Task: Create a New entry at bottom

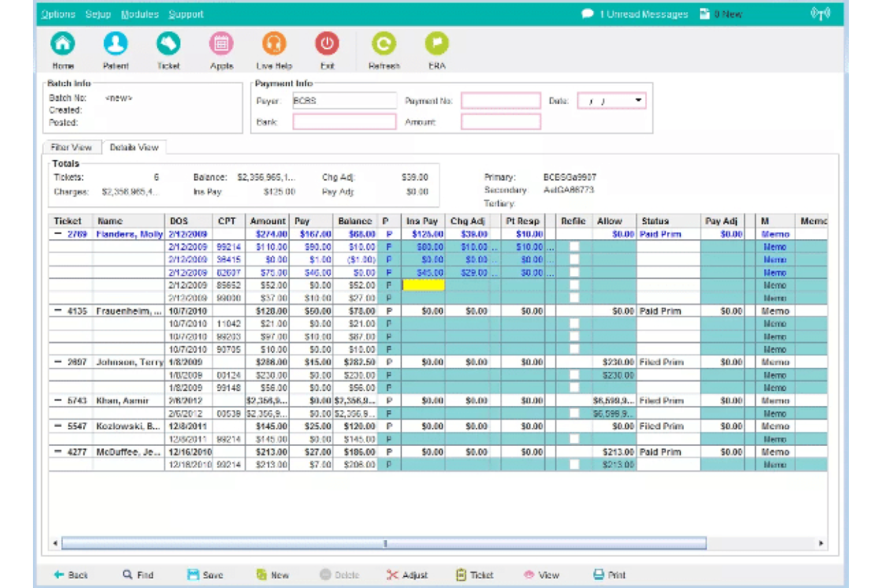Action: coord(272,575)
